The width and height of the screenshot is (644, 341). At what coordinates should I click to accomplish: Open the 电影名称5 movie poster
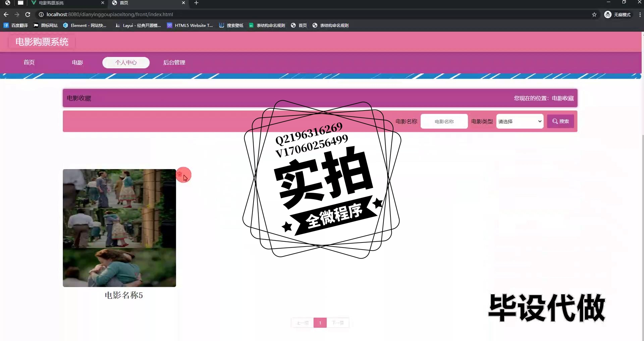119,228
